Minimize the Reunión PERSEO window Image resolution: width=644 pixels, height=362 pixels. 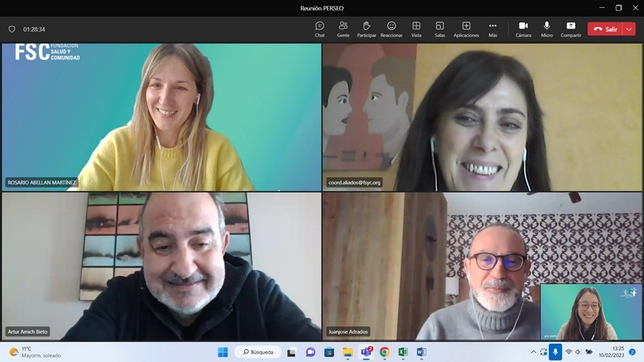pos(602,8)
